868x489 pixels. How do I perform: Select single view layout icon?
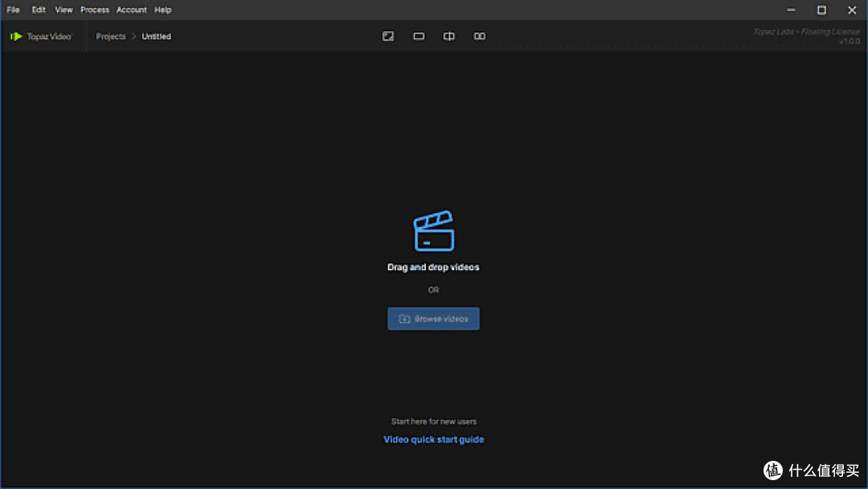419,36
